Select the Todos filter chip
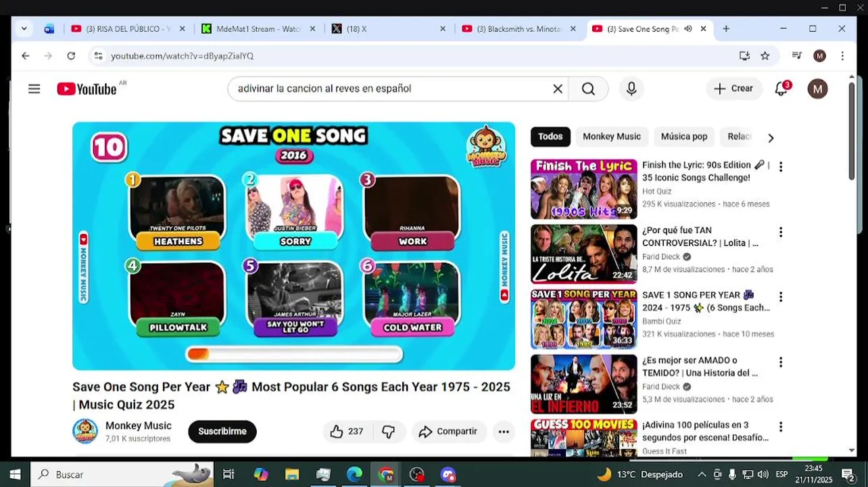Viewport: 868px width, 487px height. pos(550,137)
